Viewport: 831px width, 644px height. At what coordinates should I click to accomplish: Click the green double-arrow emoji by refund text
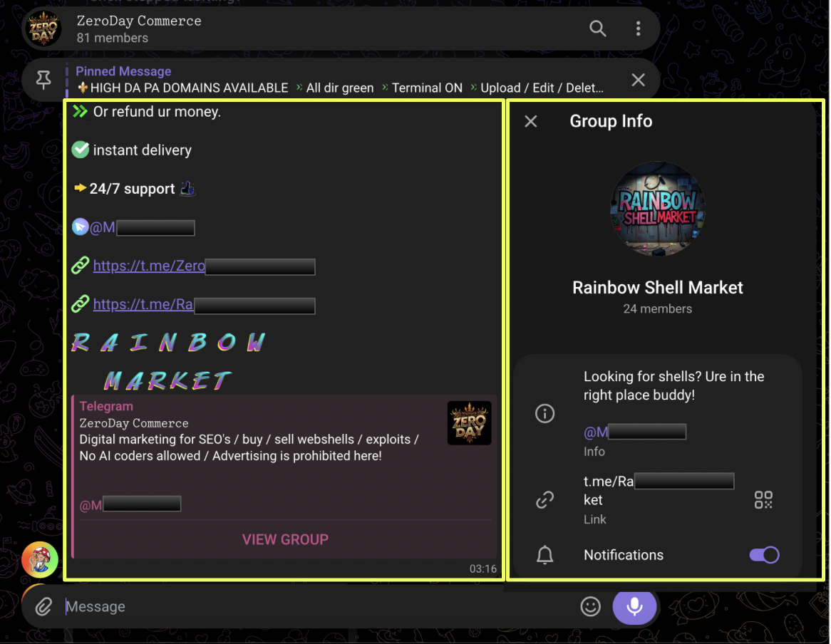[81, 111]
